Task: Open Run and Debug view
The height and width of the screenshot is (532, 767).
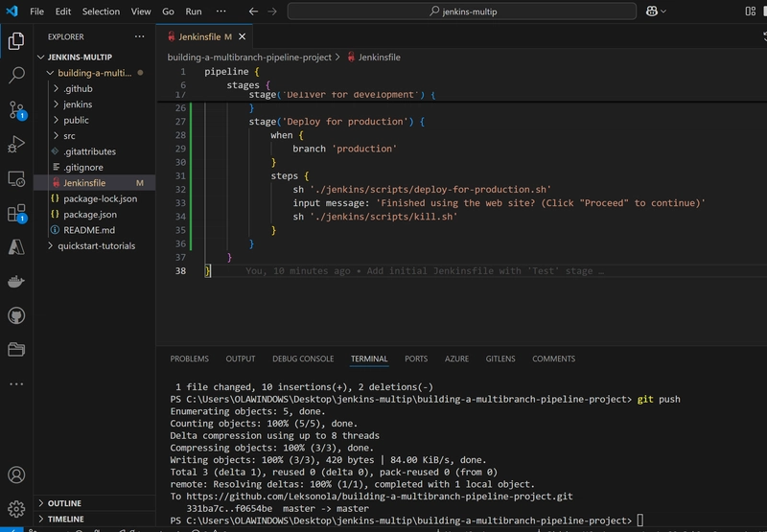Action: coord(16,144)
